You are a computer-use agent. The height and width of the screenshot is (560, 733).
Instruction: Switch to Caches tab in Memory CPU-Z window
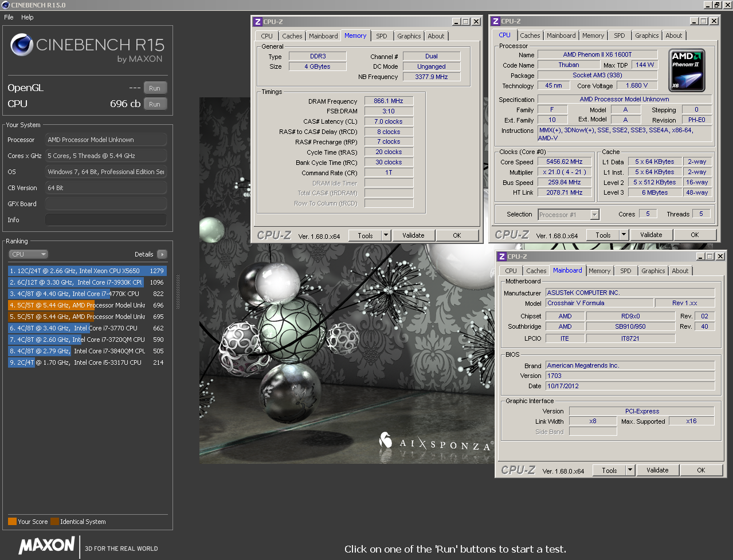click(x=292, y=36)
